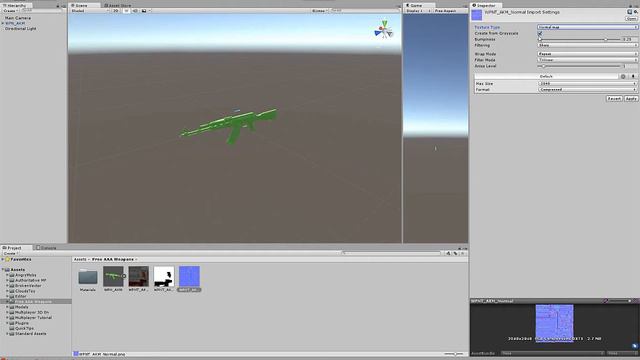Open the Max Size dropdown
Screen dimensions: 640x360
pyautogui.click(x=587, y=83)
